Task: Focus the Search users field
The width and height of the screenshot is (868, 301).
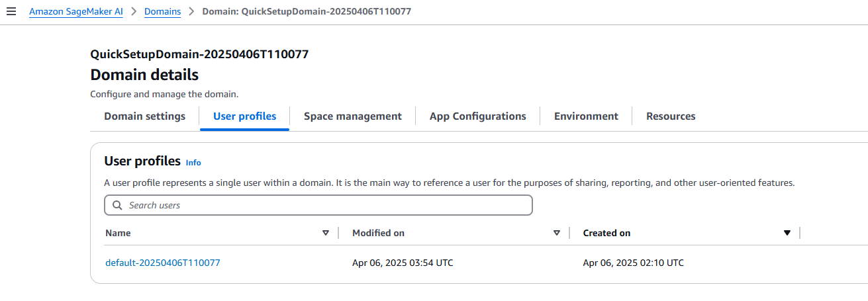Action: pyautogui.click(x=318, y=205)
